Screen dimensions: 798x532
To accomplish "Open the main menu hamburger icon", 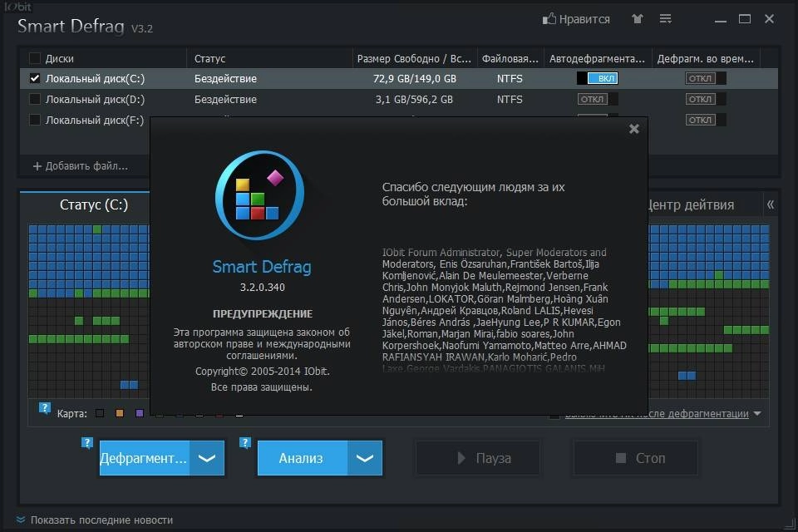I will [665, 19].
